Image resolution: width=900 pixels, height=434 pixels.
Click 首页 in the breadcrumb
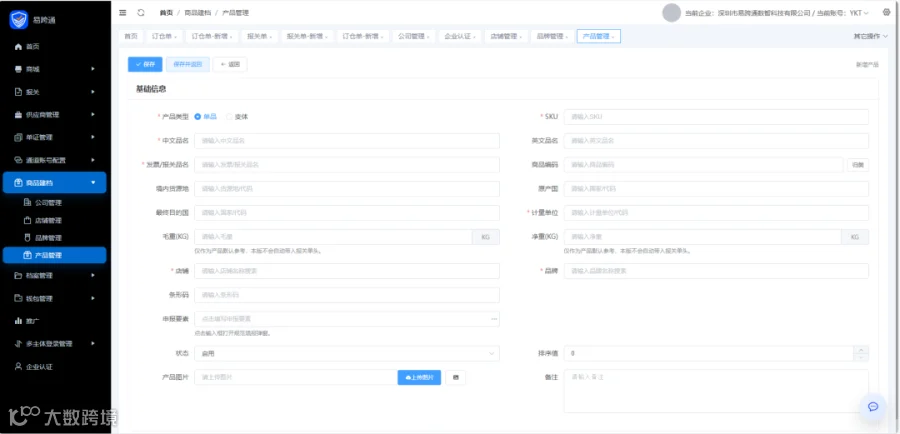pyautogui.click(x=166, y=13)
